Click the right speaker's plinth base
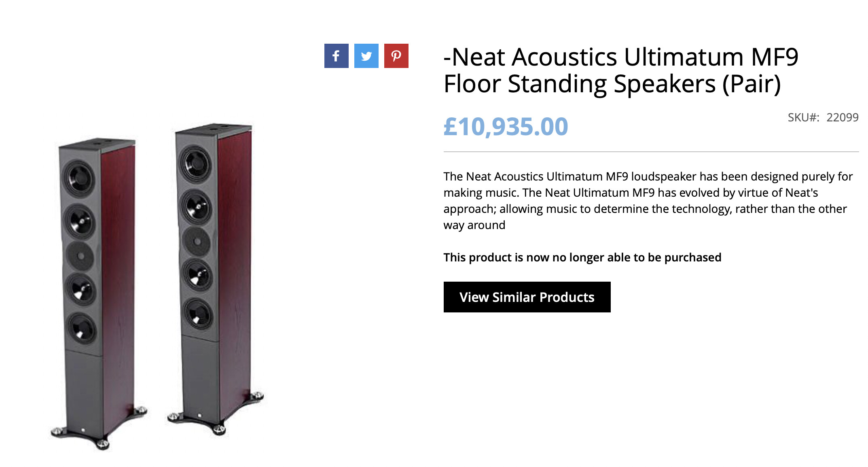The height and width of the screenshot is (467, 868). click(214, 421)
